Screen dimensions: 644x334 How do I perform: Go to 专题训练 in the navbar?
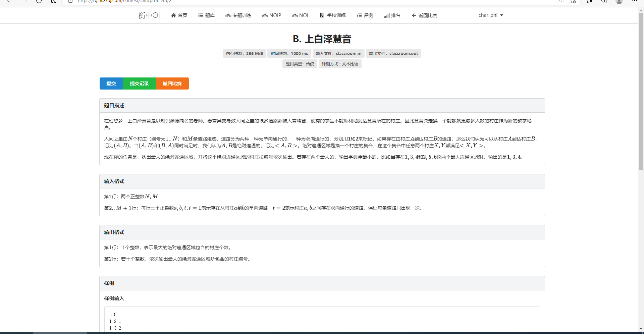(x=238, y=15)
